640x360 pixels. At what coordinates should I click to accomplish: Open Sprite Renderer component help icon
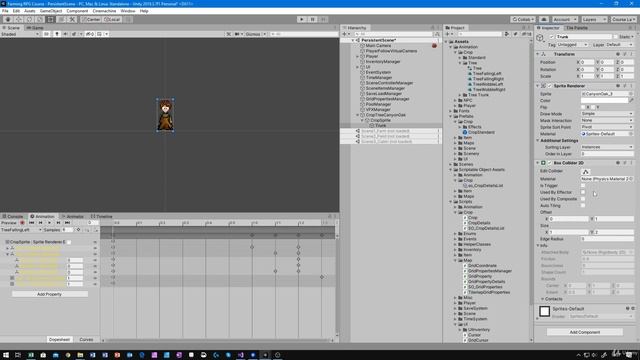pyautogui.click(x=618, y=86)
